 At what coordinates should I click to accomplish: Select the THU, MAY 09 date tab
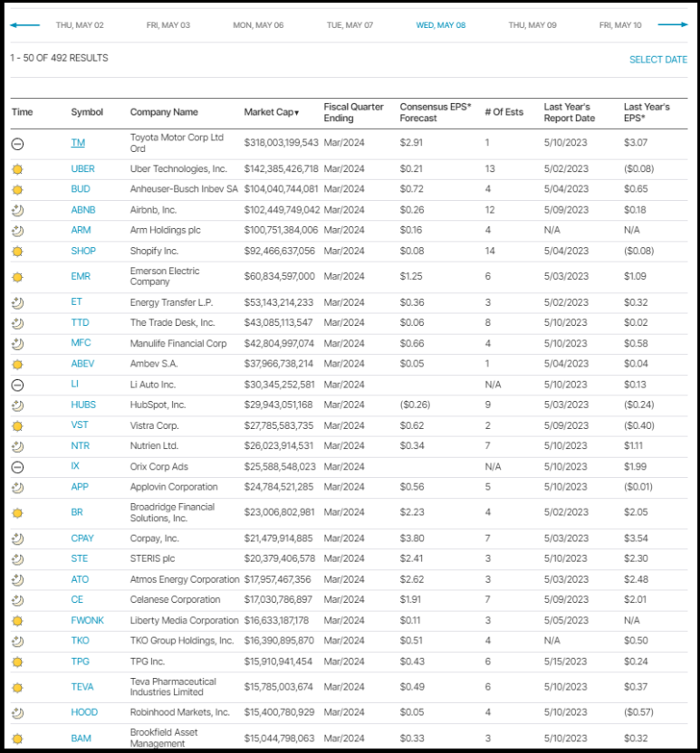532,25
